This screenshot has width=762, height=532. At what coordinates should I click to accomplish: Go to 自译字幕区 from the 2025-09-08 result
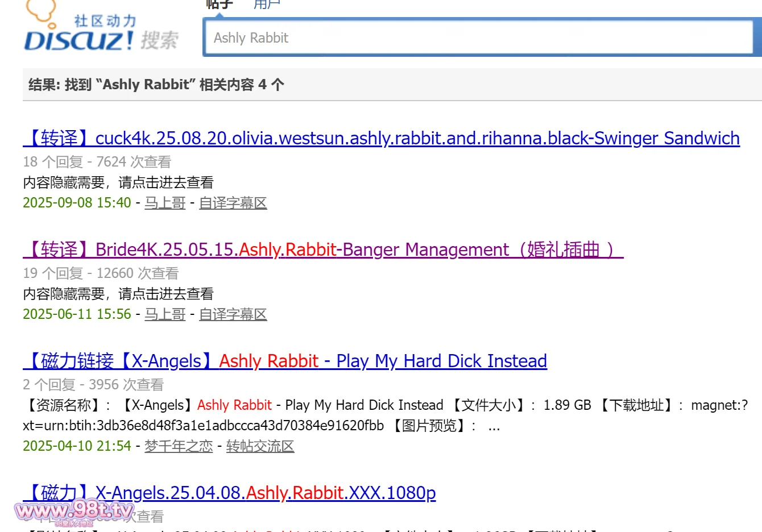point(233,203)
